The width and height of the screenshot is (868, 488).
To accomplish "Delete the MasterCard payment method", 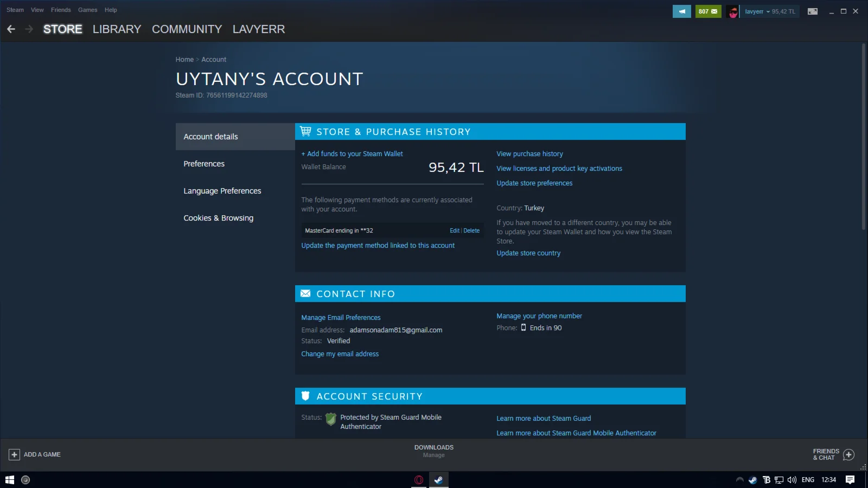I will click(x=471, y=230).
